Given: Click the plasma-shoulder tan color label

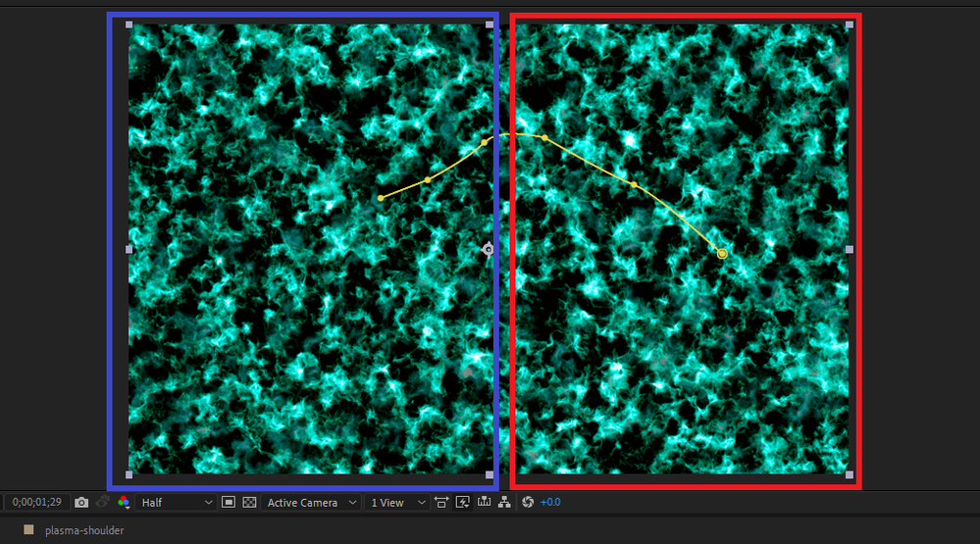Looking at the screenshot, I should [x=28, y=529].
